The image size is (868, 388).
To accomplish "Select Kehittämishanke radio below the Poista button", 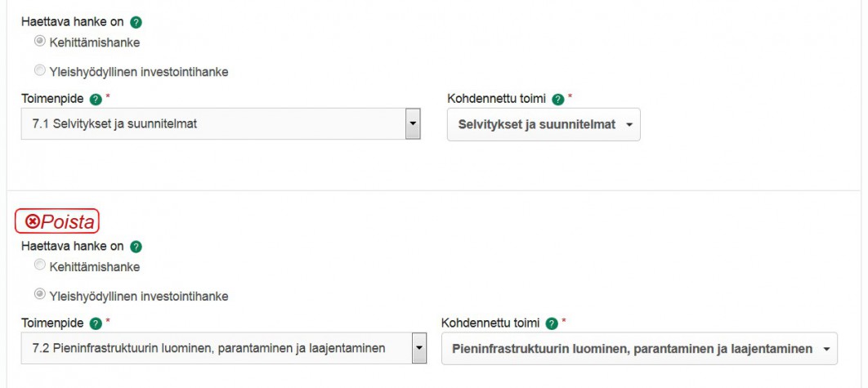I will [40, 265].
